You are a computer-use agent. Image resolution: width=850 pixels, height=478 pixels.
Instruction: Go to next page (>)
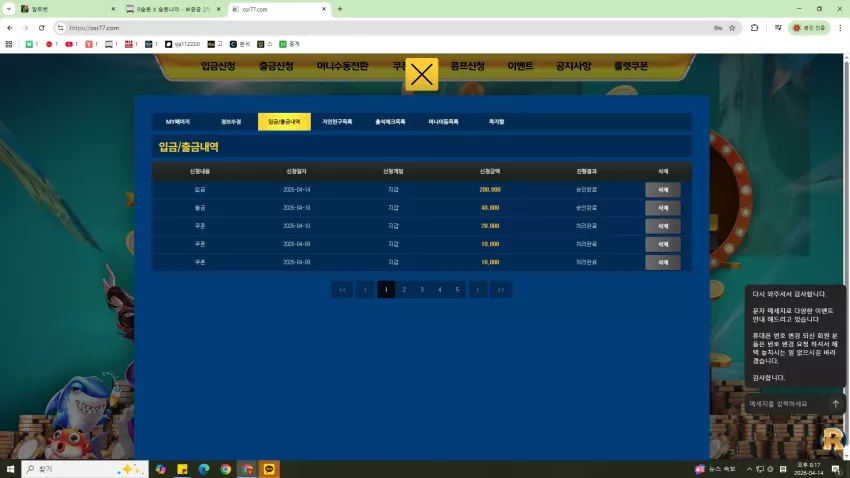[478, 289]
